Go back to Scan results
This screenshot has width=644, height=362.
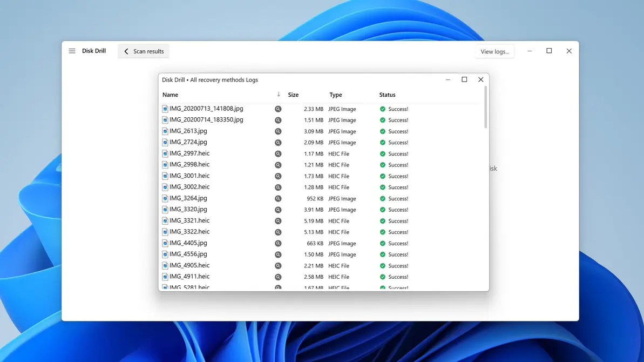(x=144, y=51)
